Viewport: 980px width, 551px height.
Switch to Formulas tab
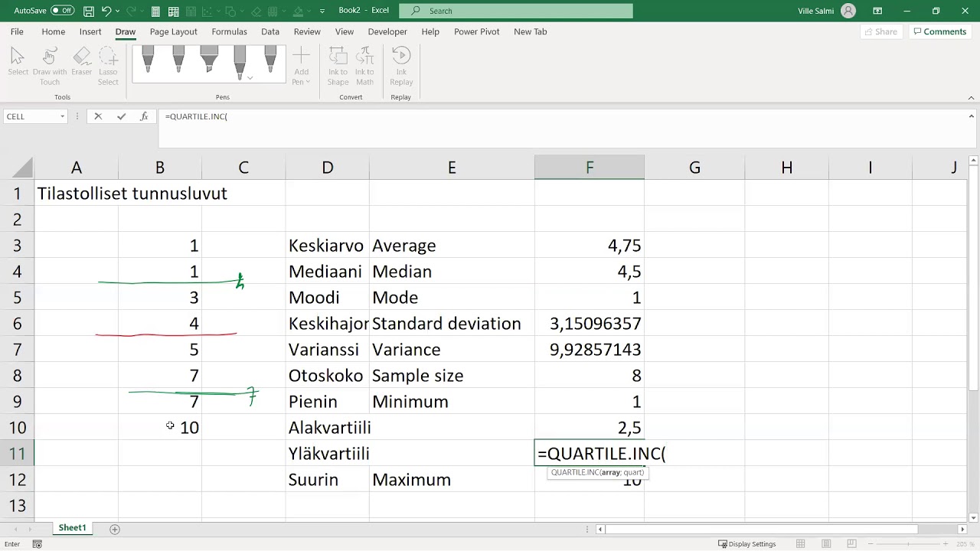[x=229, y=31]
